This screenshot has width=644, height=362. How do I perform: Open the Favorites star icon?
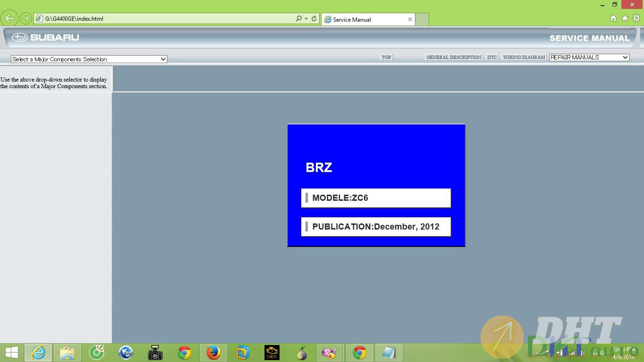[625, 18]
